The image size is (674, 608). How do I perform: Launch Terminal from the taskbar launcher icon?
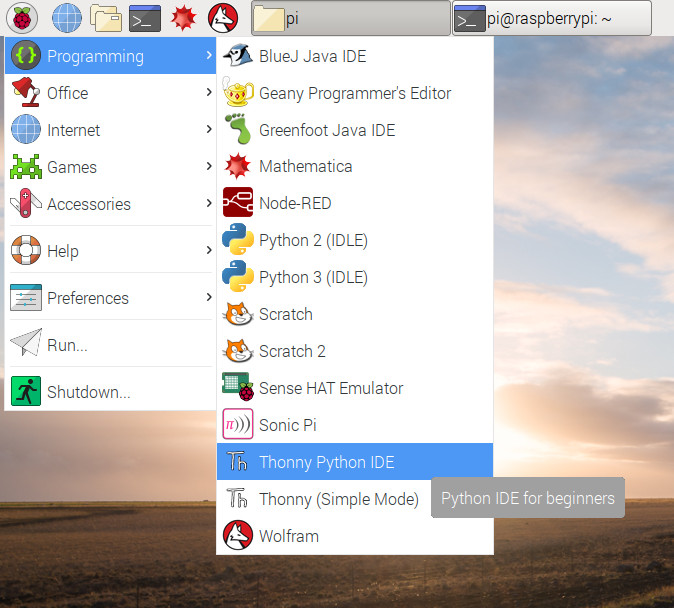click(x=145, y=18)
